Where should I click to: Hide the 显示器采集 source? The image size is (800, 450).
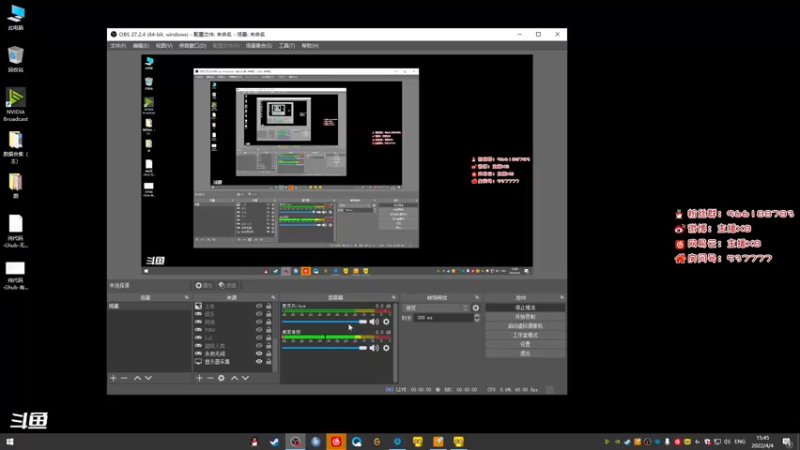coord(259,362)
